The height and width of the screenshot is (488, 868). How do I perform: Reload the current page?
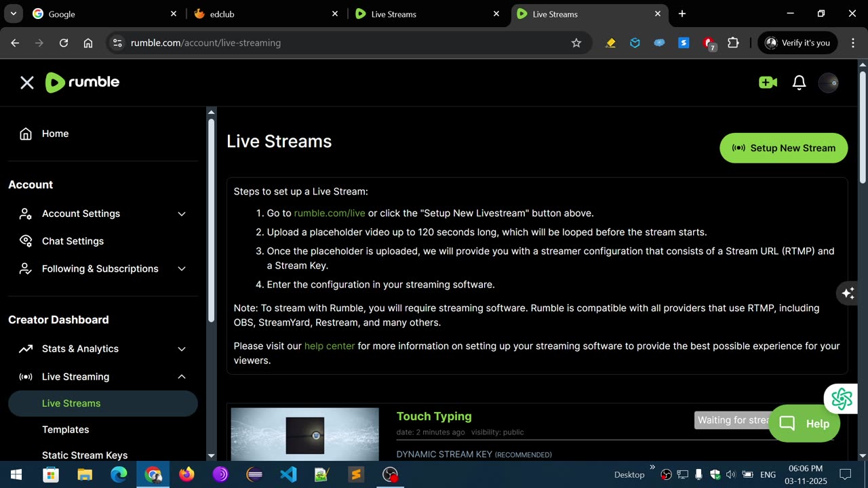[64, 43]
